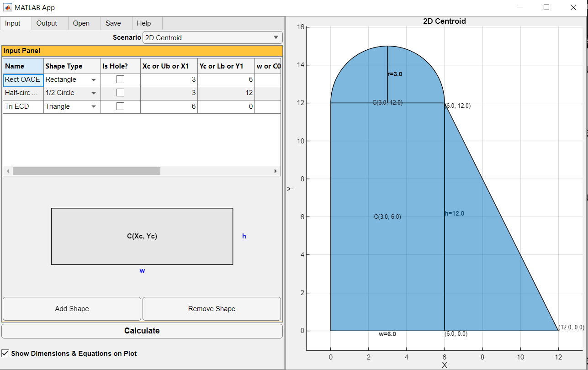Select Yc value 12 in Half-circ row
This screenshot has width=588, height=370.
tap(226, 93)
